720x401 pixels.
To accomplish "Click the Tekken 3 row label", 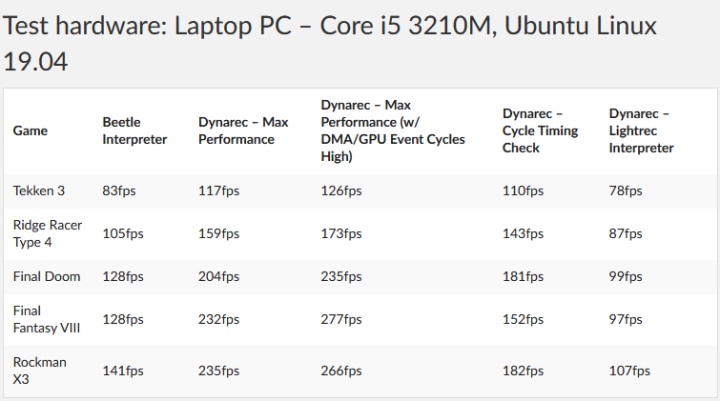I will click(41, 191).
